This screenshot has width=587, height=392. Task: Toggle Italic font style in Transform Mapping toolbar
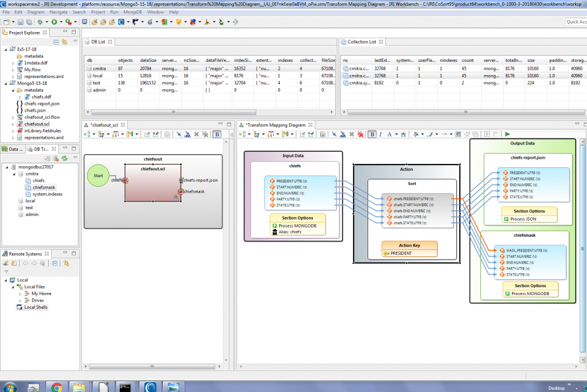click(x=381, y=134)
